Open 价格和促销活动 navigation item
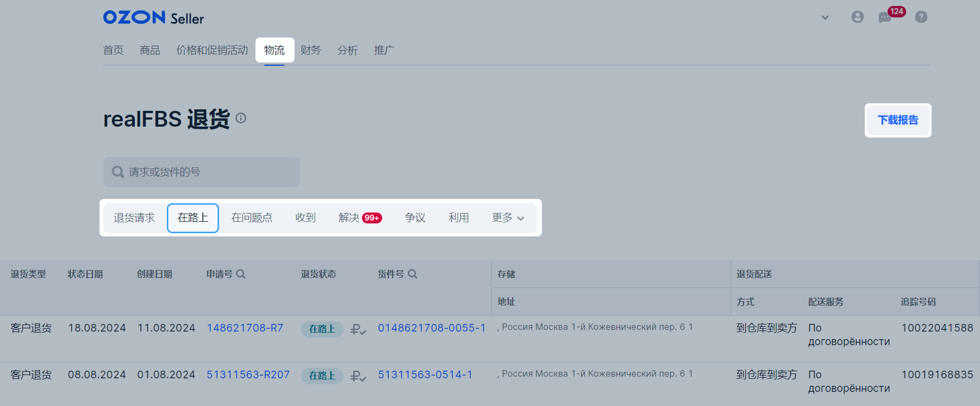 pos(212,50)
